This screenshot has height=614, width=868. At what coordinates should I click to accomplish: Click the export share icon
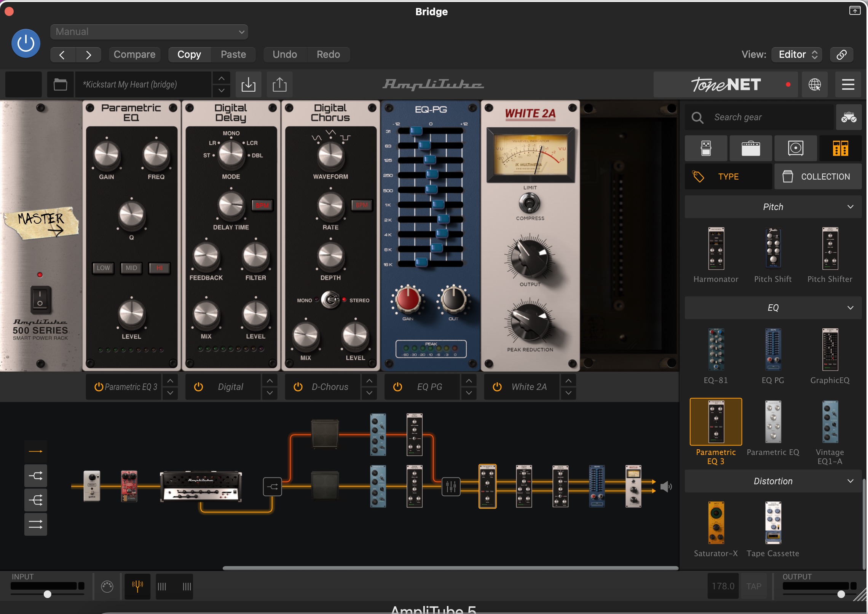pyautogui.click(x=279, y=84)
